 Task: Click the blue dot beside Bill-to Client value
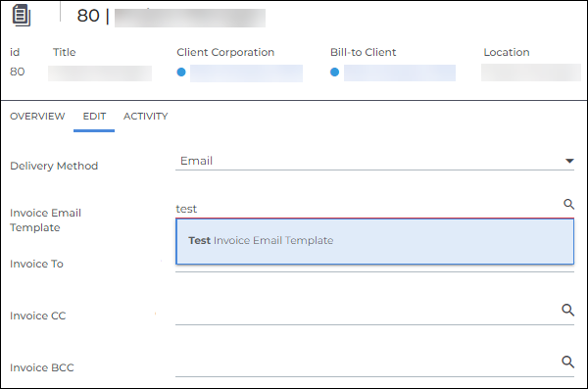[334, 73]
